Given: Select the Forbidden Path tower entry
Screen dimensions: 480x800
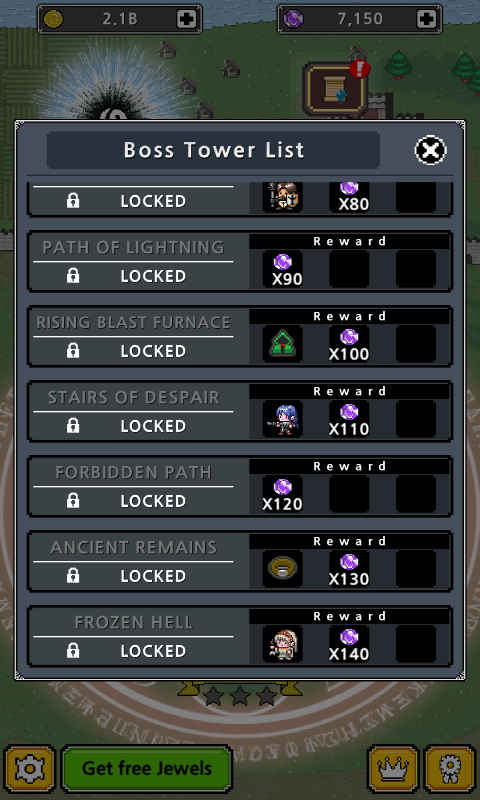Looking at the screenshot, I should pyautogui.click(x=240, y=487).
